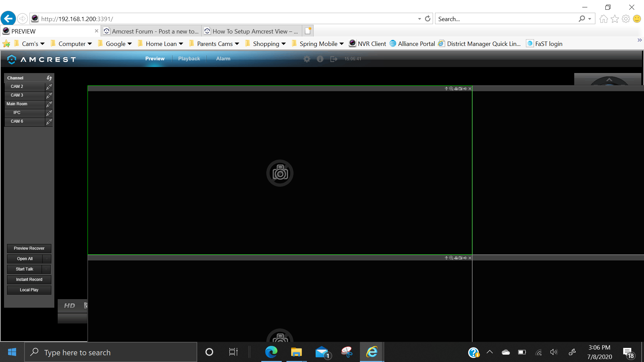Activate digital zoom in top video window
The width and height of the screenshot is (644, 362).
coord(451,88)
